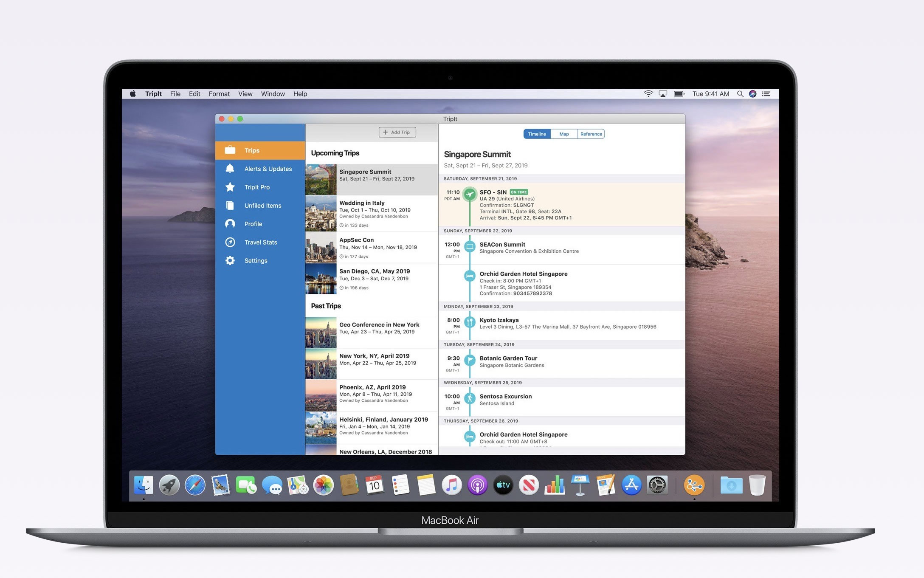Open the Downloads folder in dock
The image size is (924, 578).
pyautogui.click(x=731, y=485)
